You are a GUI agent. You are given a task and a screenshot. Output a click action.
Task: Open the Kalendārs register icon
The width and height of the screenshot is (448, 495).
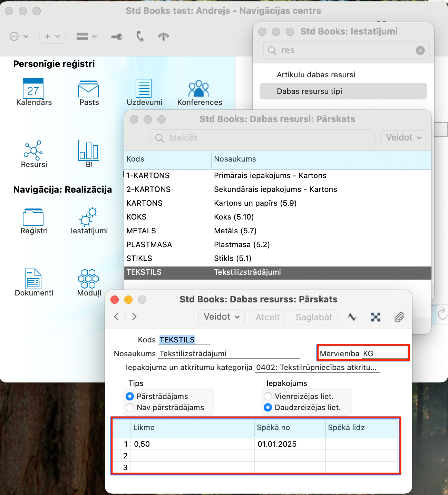[33, 88]
